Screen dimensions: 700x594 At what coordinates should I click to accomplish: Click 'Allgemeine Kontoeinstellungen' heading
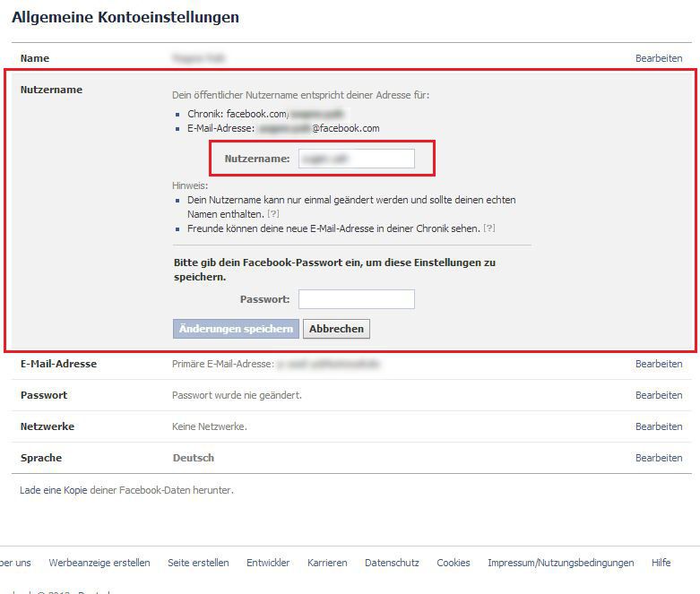125,17
